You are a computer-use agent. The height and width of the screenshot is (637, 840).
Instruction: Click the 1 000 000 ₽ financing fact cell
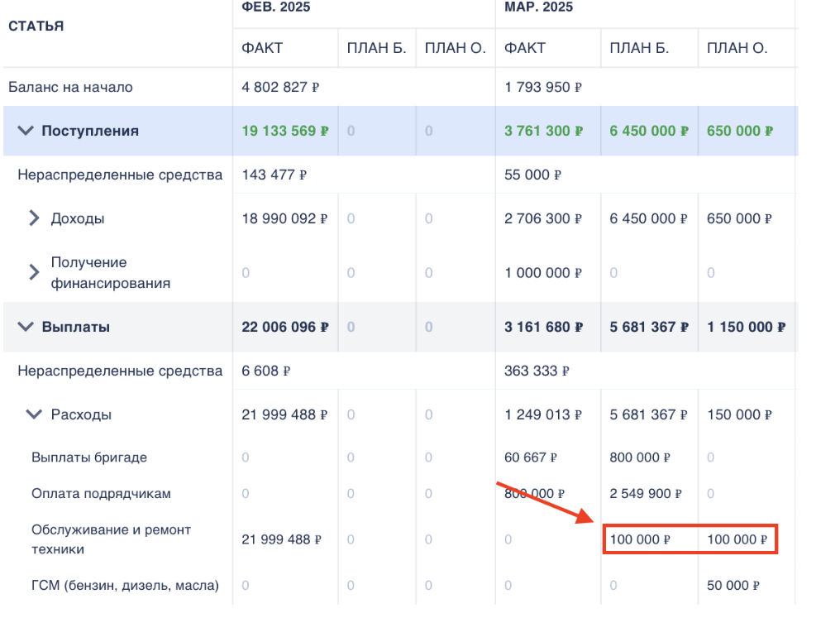point(542,273)
